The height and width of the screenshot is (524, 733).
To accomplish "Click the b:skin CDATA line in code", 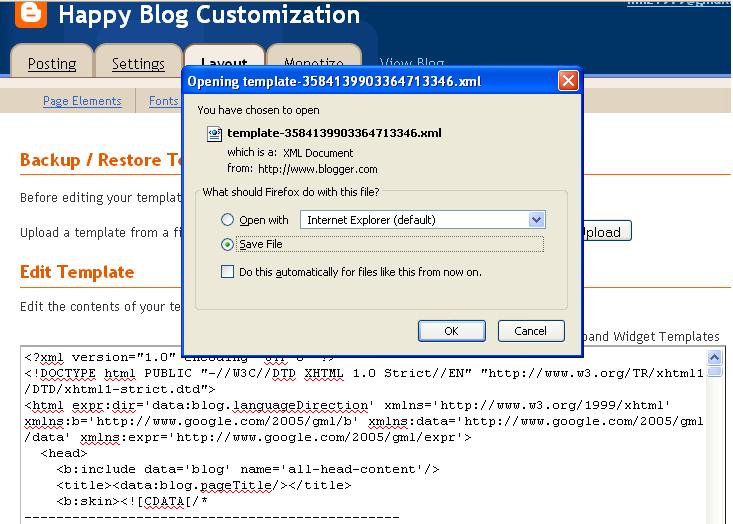I will 132,501.
